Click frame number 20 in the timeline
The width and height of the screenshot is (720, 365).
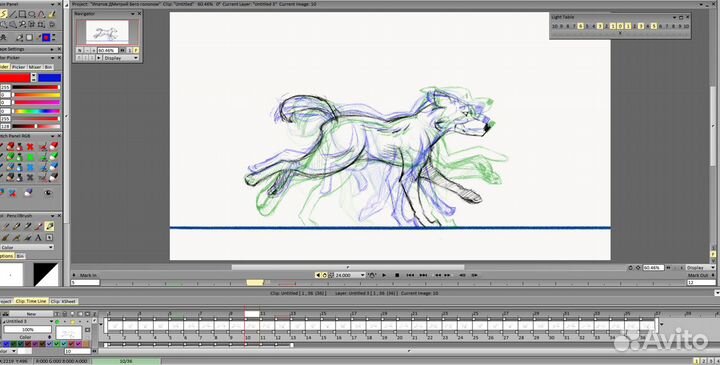(399, 337)
